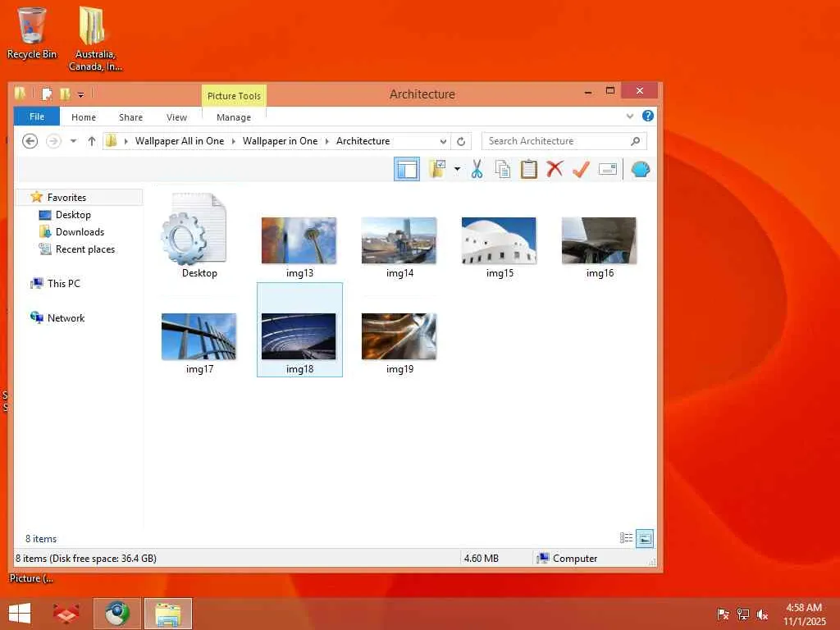Click the red taskbar app icon
This screenshot has width=840, height=630.
pos(66,614)
